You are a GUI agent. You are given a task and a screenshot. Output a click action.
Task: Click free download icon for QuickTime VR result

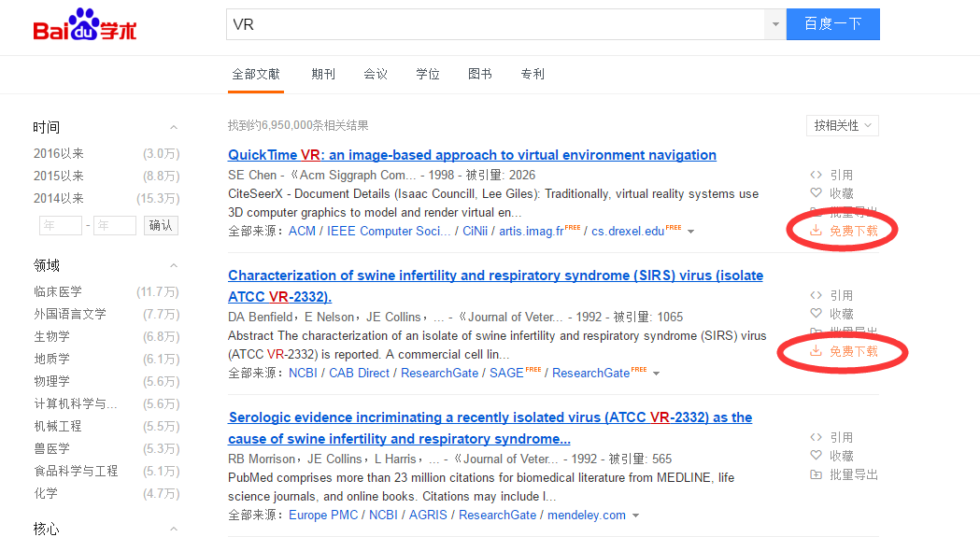(816, 230)
